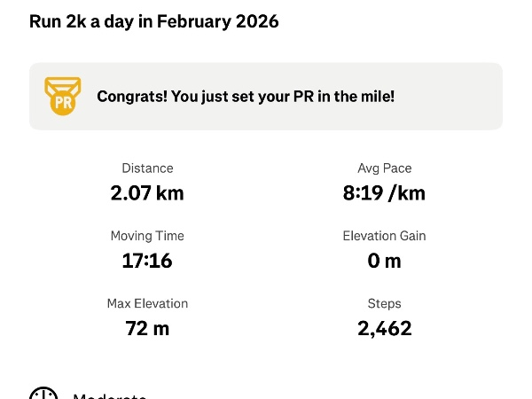Select the Moving Time label
532x399 pixels.
[147, 236]
